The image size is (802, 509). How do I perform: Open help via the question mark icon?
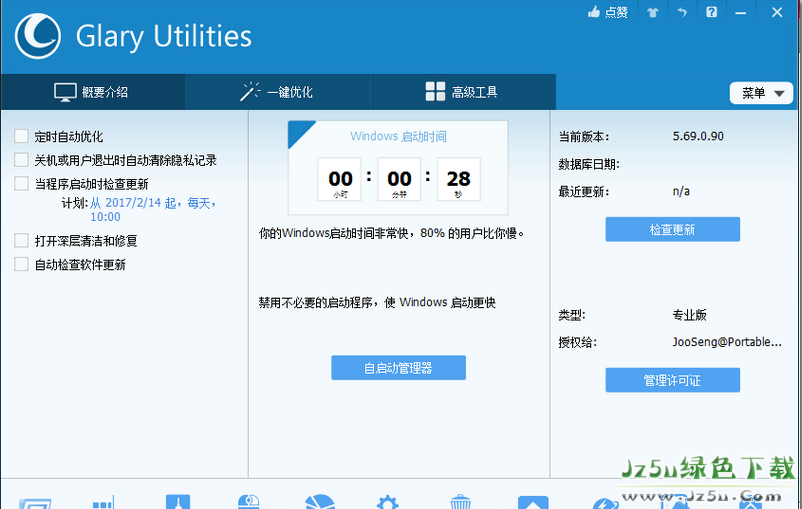point(711,12)
